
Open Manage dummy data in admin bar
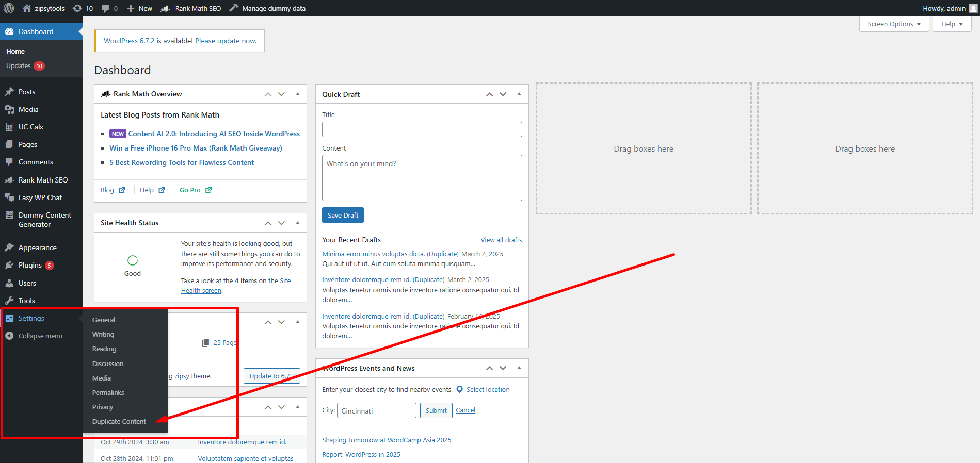click(267, 8)
